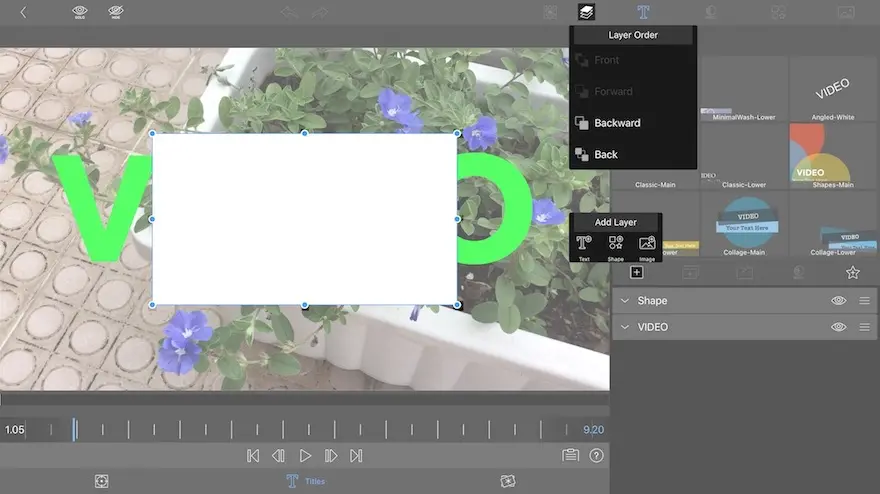Choose Back in the Layer Order menu

point(606,155)
